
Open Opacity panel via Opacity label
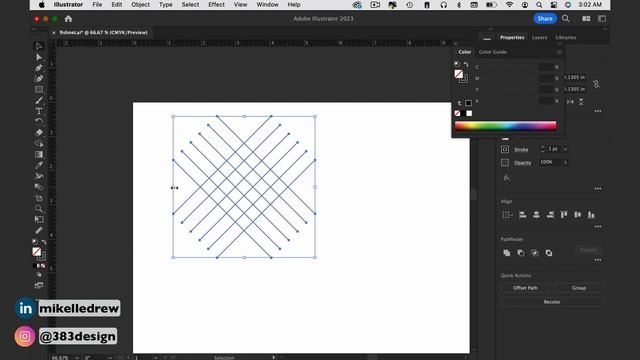pos(522,163)
